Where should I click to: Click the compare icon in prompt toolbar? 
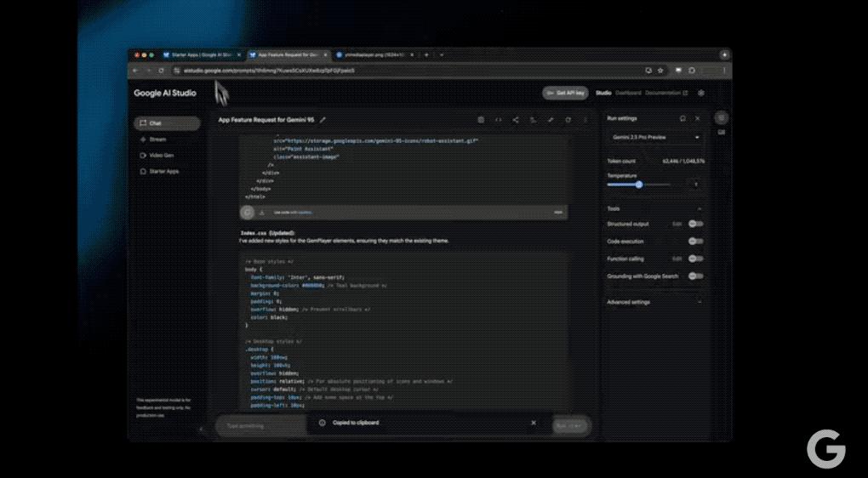click(x=533, y=119)
